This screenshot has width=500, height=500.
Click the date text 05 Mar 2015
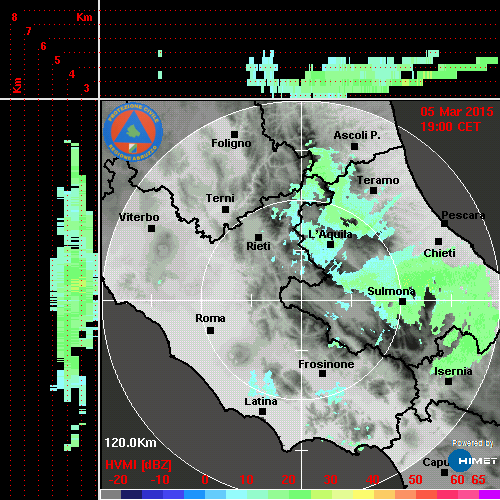point(457,112)
